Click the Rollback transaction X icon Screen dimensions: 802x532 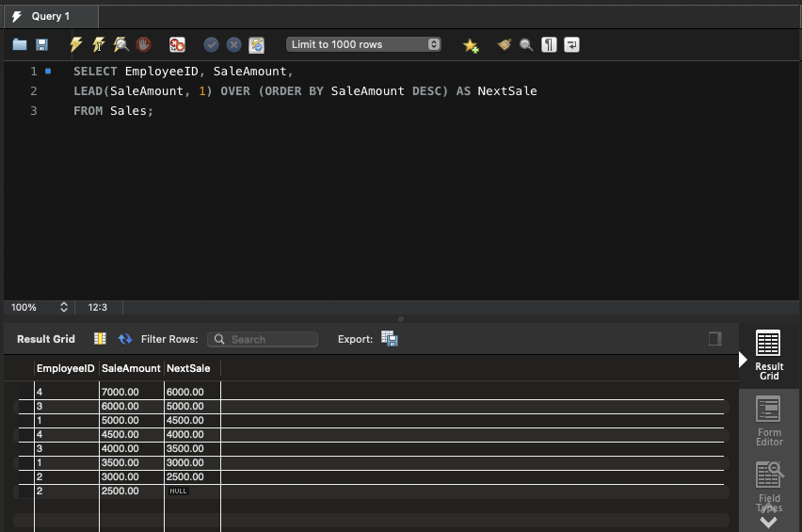pyautogui.click(x=233, y=44)
